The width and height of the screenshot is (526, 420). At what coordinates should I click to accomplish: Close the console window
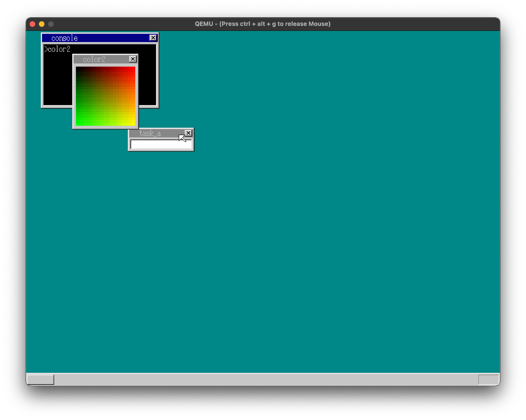click(x=153, y=38)
